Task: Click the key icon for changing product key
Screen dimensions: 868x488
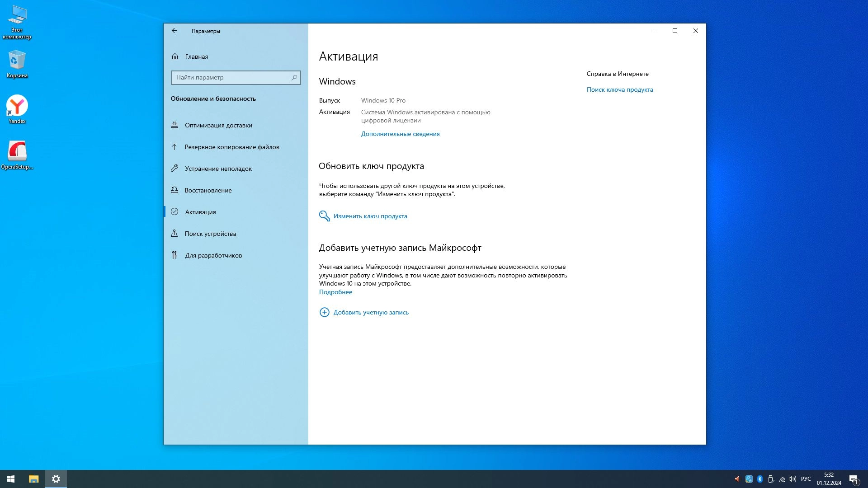Action: 324,216
